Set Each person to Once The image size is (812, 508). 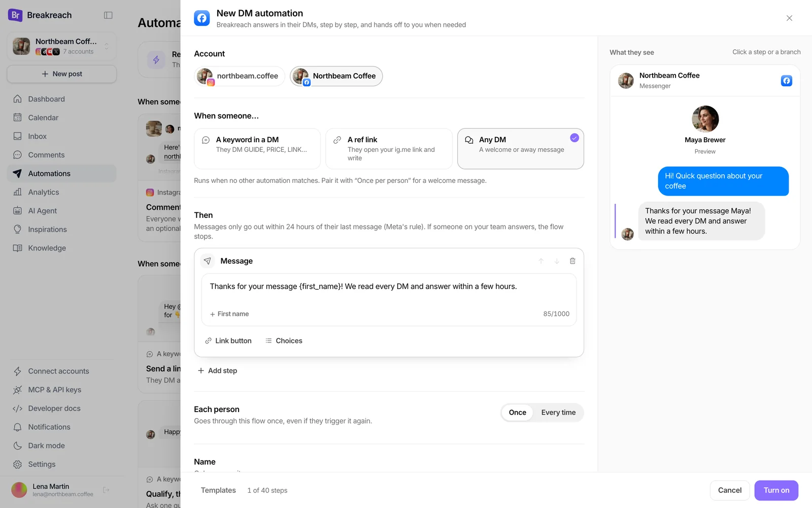click(517, 412)
